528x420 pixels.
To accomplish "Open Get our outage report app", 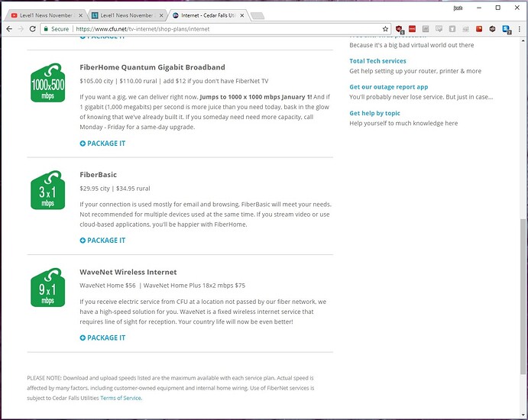I will pyautogui.click(x=389, y=87).
